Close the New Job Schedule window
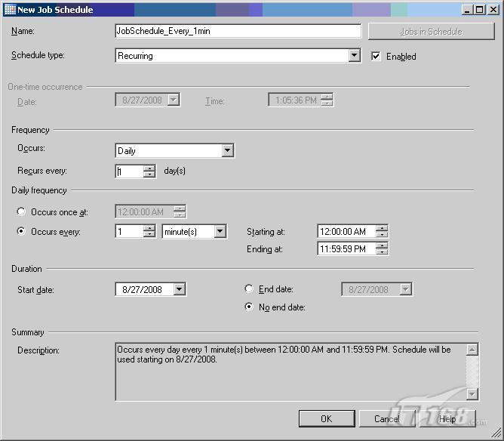 tap(493, 10)
